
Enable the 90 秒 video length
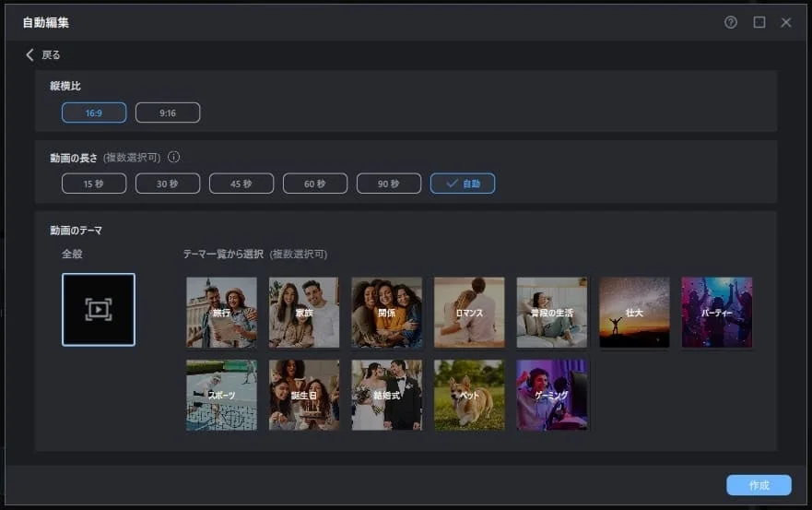pos(389,184)
